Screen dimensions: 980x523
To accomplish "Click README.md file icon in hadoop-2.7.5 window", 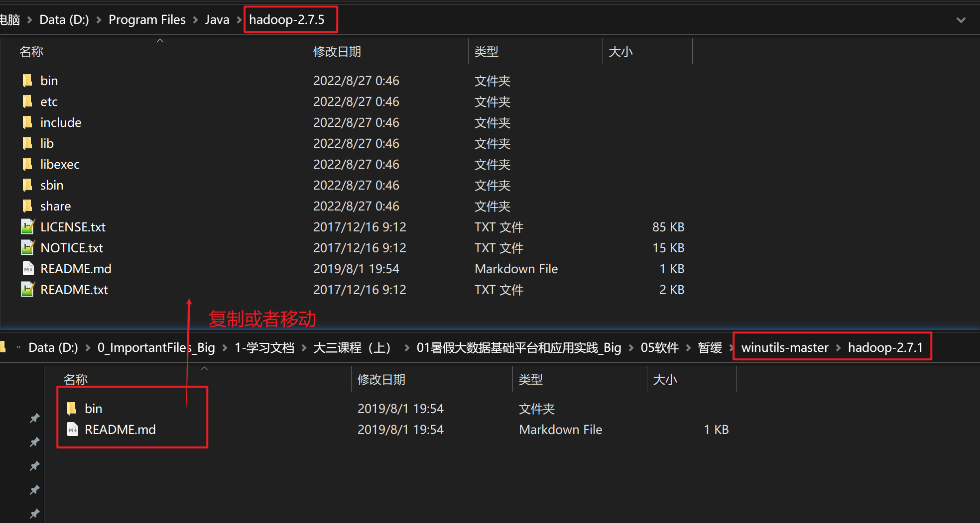I will pos(28,269).
